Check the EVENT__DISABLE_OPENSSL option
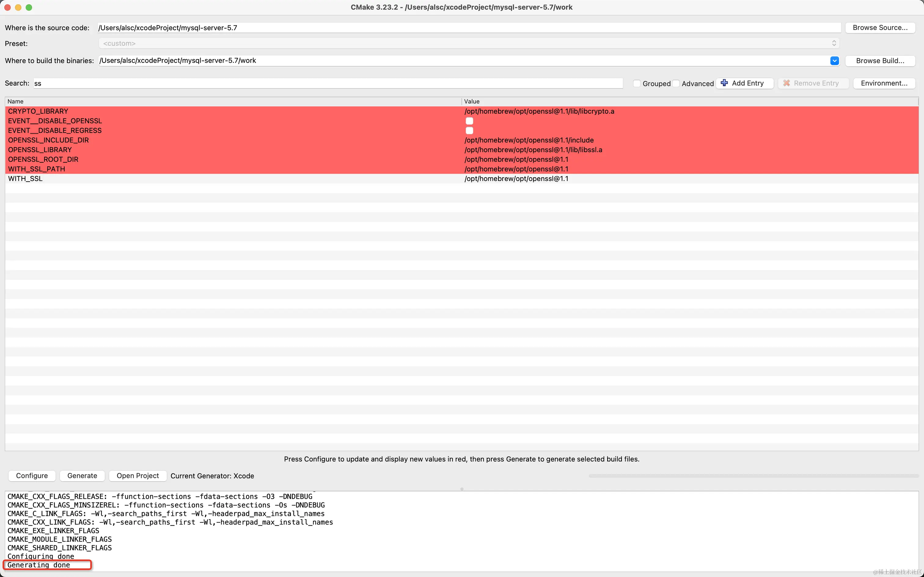The width and height of the screenshot is (924, 577). click(469, 121)
